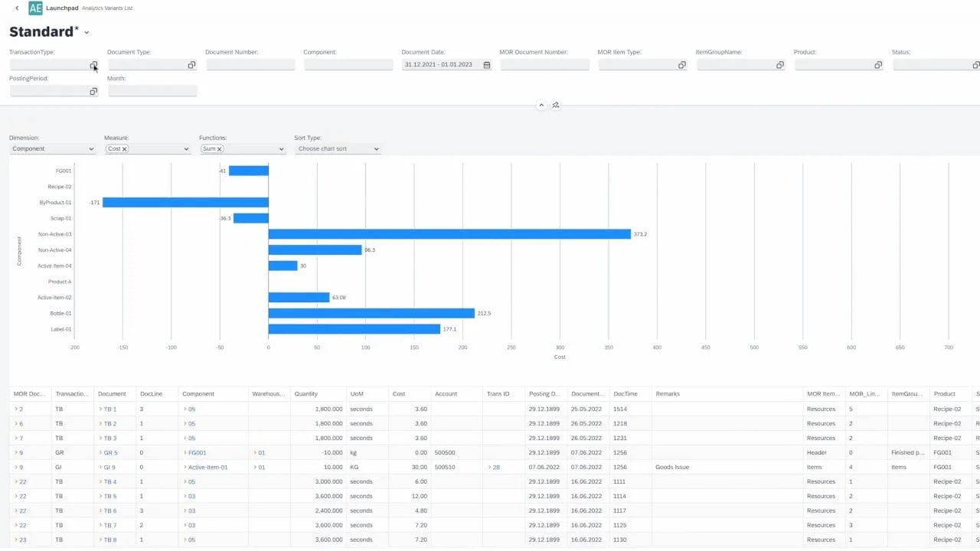Open value help for ItemGroupName filter
The width and height of the screenshot is (980, 551).
[780, 65]
